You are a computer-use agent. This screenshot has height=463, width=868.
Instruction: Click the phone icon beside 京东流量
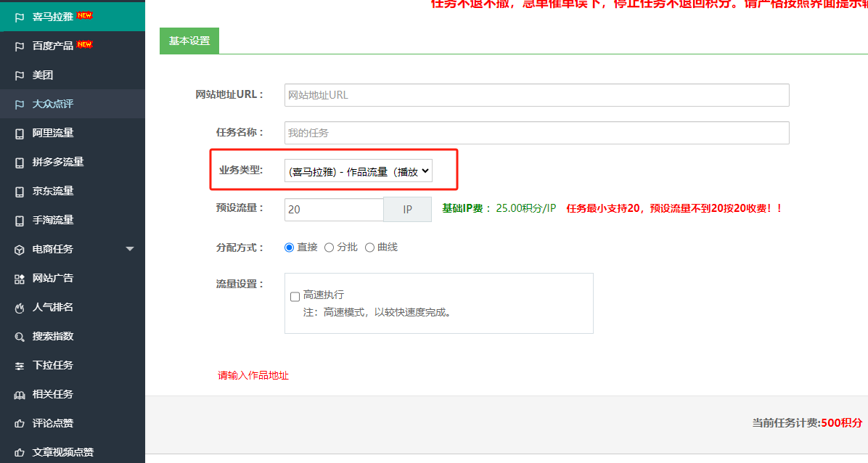[x=20, y=192]
